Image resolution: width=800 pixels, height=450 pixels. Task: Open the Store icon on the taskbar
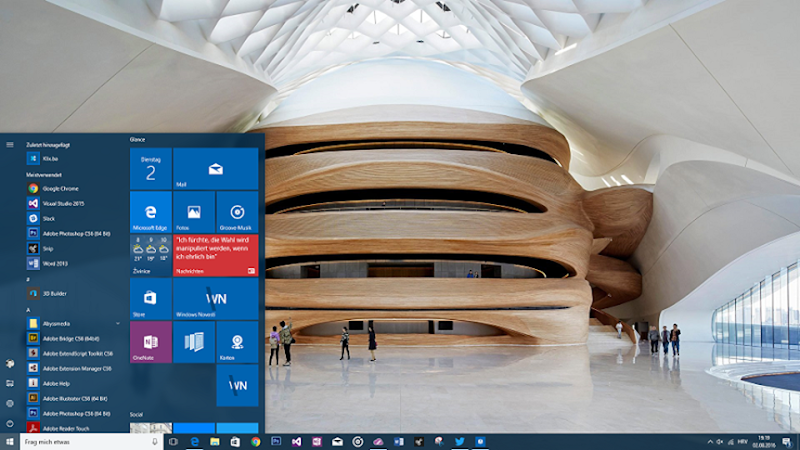click(x=235, y=442)
